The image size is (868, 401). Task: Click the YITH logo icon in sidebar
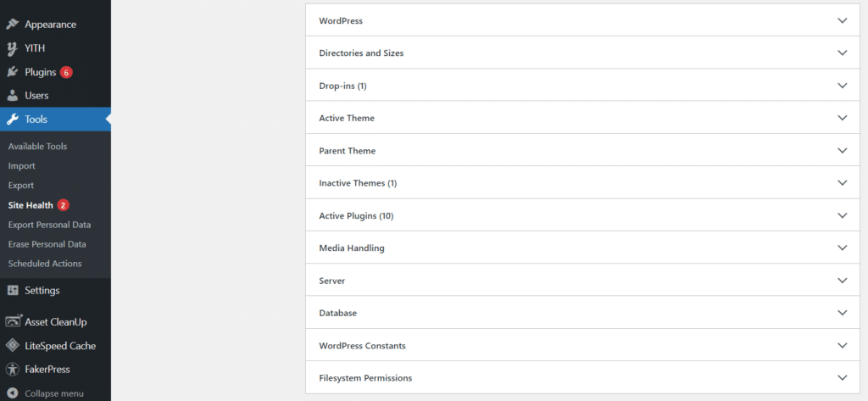point(13,48)
